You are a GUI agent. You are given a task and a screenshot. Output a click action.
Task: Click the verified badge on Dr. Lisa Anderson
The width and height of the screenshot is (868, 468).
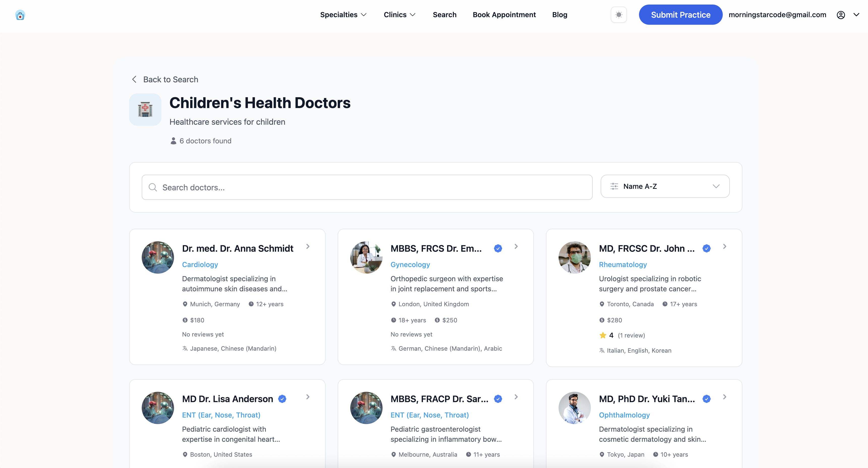click(x=282, y=399)
